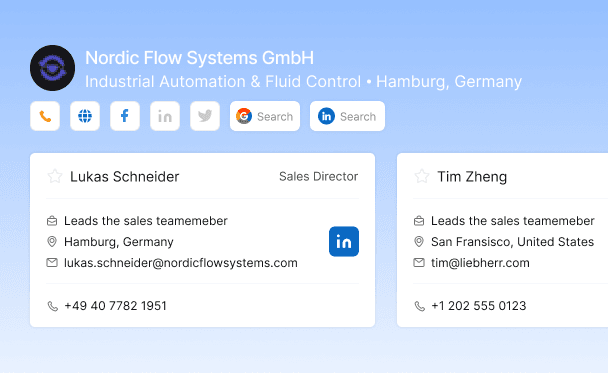Click the Tim Zheng name
608x373 pixels.
tap(472, 177)
